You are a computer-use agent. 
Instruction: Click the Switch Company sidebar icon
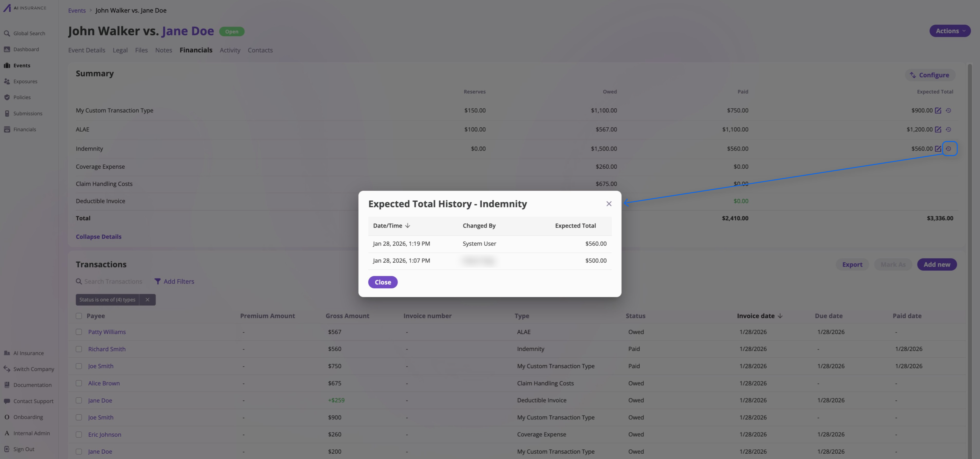[7, 369]
